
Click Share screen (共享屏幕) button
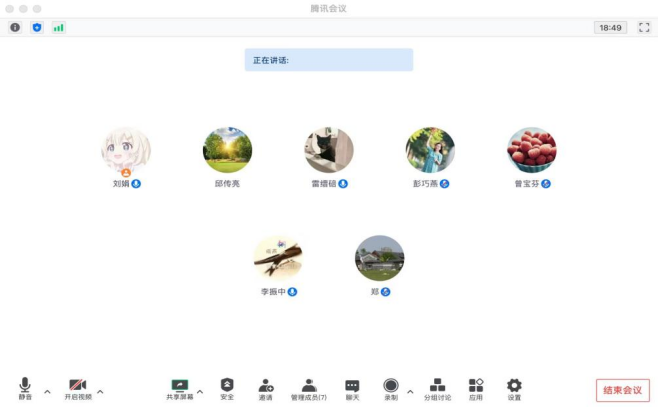pyautogui.click(x=180, y=389)
